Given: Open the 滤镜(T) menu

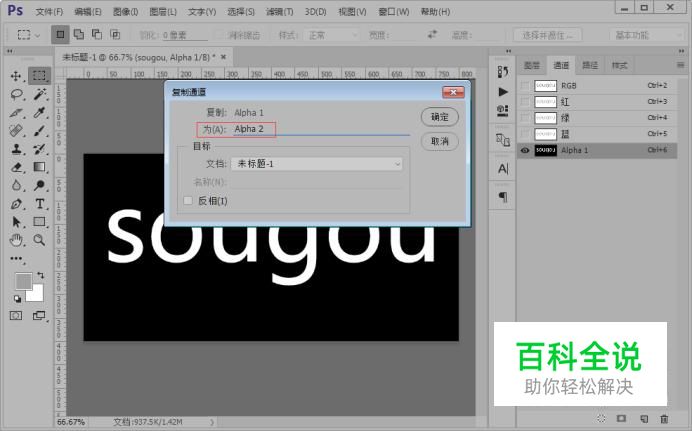Looking at the screenshot, I should point(279,11).
